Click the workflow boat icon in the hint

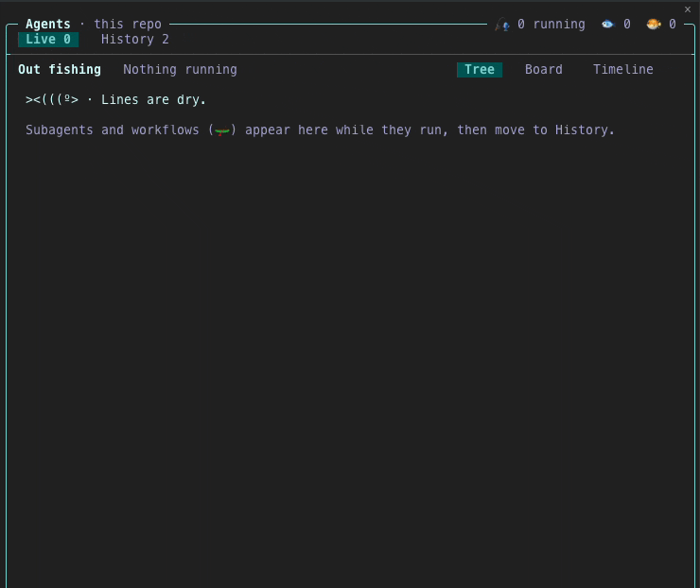(x=222, y=130)
